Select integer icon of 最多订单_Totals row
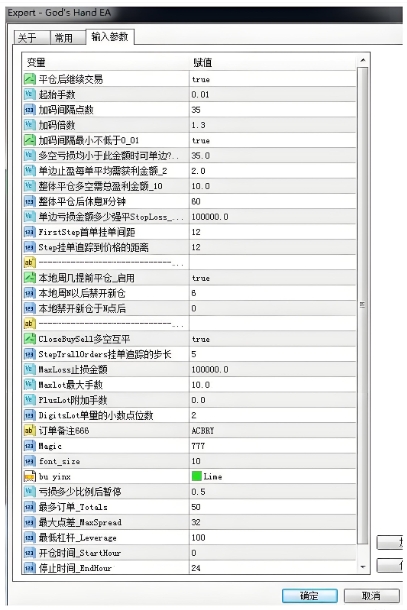 (x=30, y=507)
